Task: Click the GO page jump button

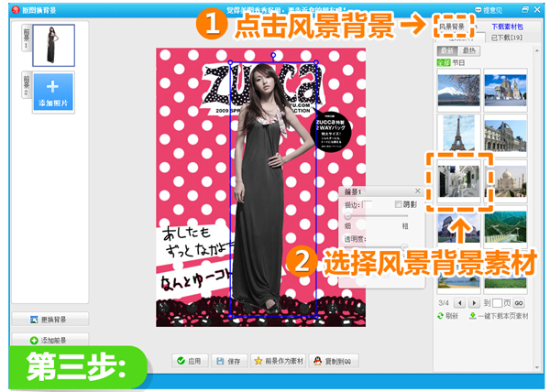Action: [519, 303]
